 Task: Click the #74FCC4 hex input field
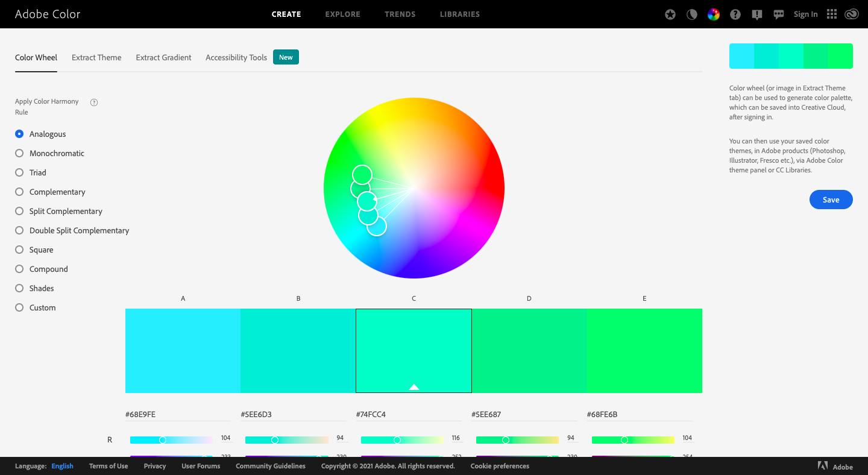pyautogui.click(x=409, y=415)
